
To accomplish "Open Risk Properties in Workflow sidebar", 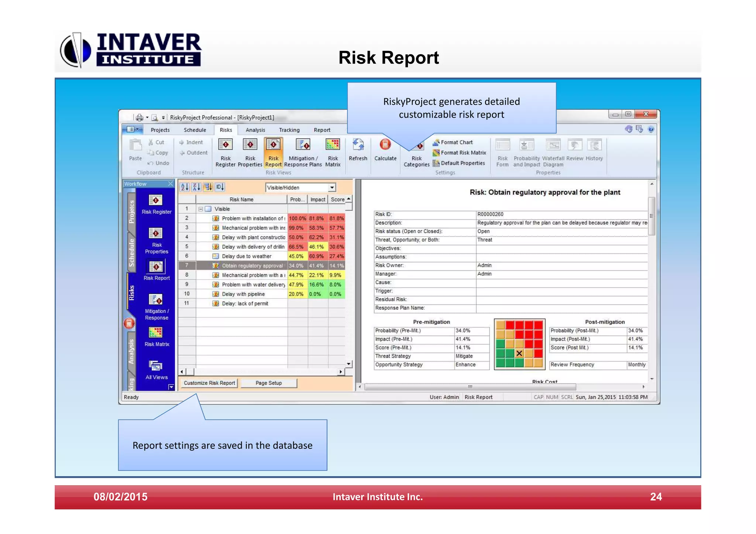I will point(157,241).
